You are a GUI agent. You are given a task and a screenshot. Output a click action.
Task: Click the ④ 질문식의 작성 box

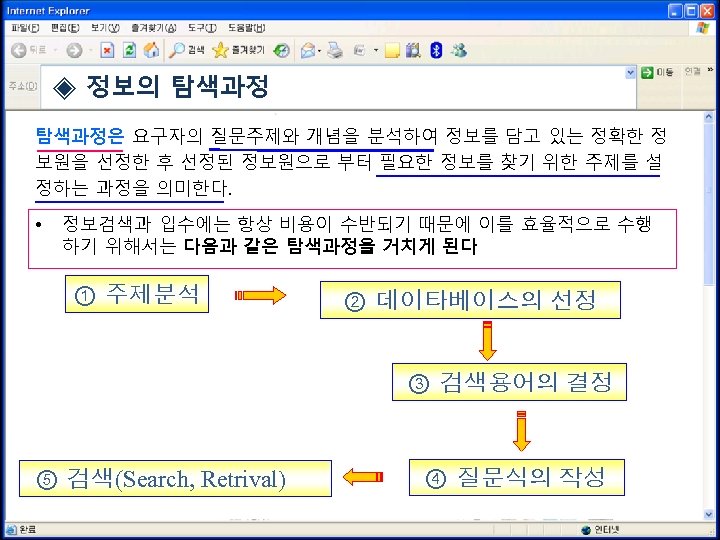pyautogui.click(x=517, y=478)
